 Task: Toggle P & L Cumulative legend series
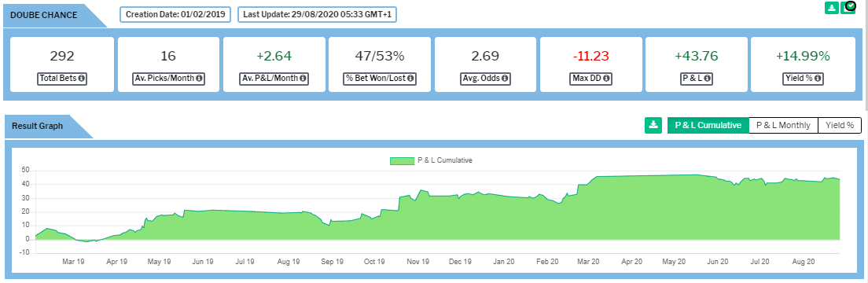[431, 160]
